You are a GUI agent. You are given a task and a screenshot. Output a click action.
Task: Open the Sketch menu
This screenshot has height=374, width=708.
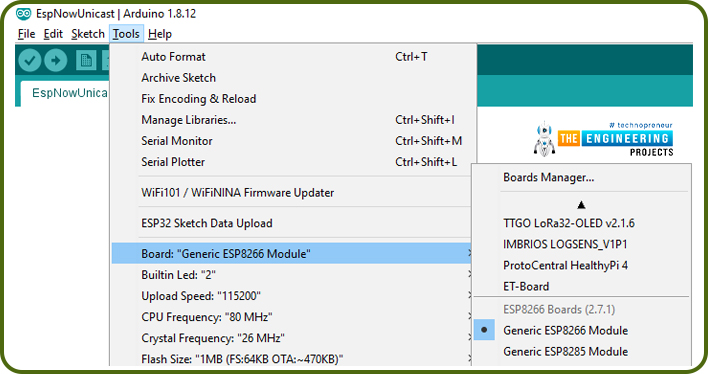(x=88, y=34)
